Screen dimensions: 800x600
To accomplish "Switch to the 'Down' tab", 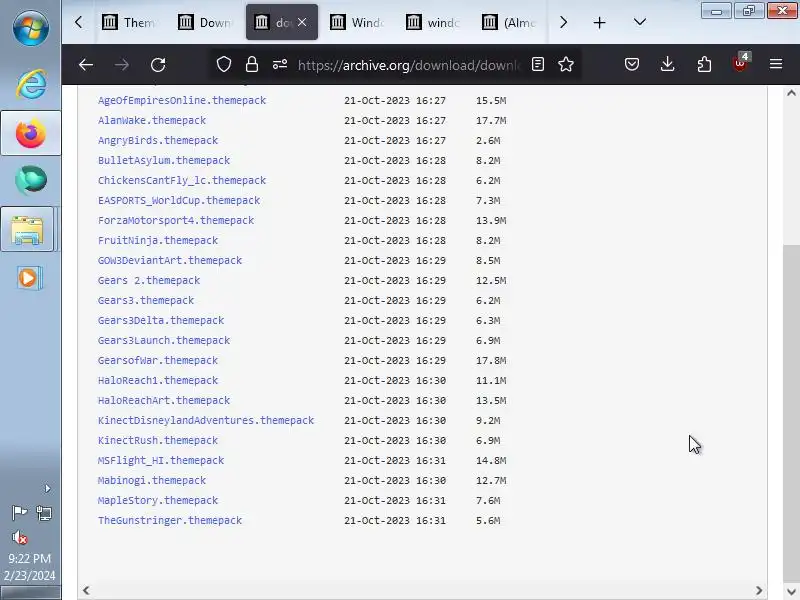I will pyautogui.click(x=205, y=22).
